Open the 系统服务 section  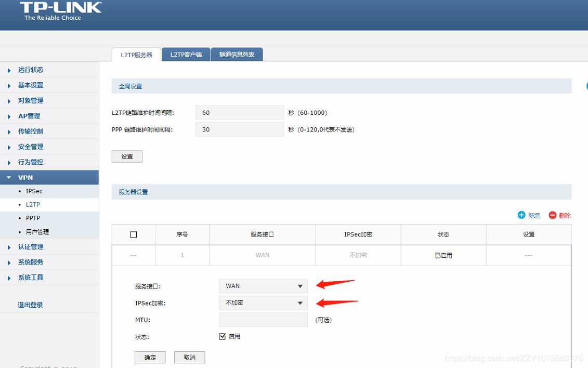(x=31, y=262)
